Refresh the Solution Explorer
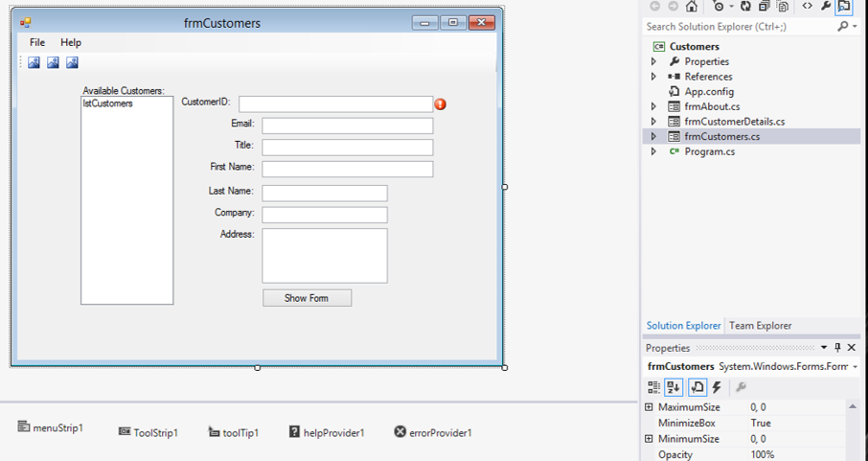The width and height of the screenshot is (868, 461). pyautogui.click(x=745, y=6)
